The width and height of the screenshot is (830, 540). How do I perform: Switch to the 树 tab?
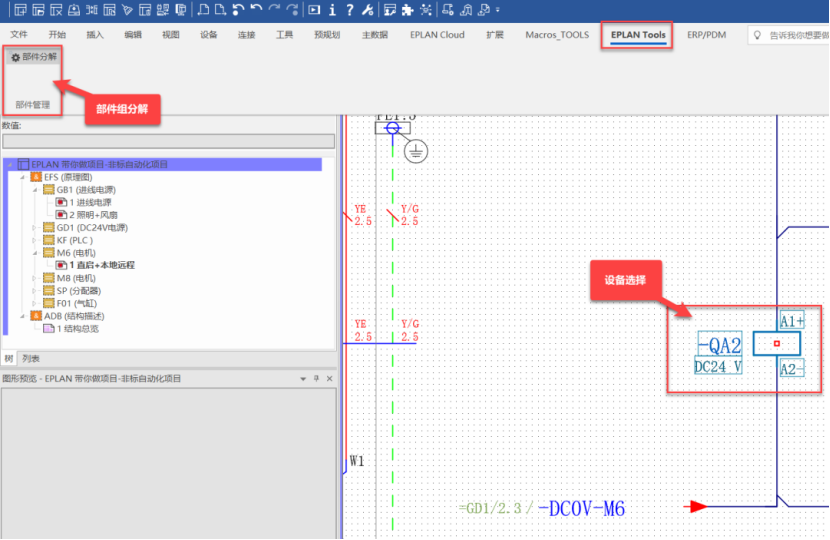(x=9, y=359)
